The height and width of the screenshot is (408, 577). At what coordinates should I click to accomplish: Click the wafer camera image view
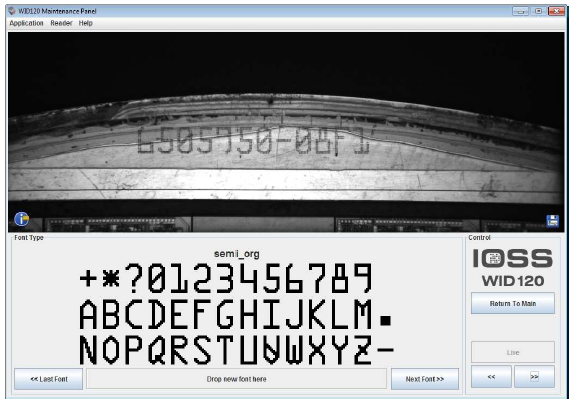pyautogui.click(x=286, y=132)
